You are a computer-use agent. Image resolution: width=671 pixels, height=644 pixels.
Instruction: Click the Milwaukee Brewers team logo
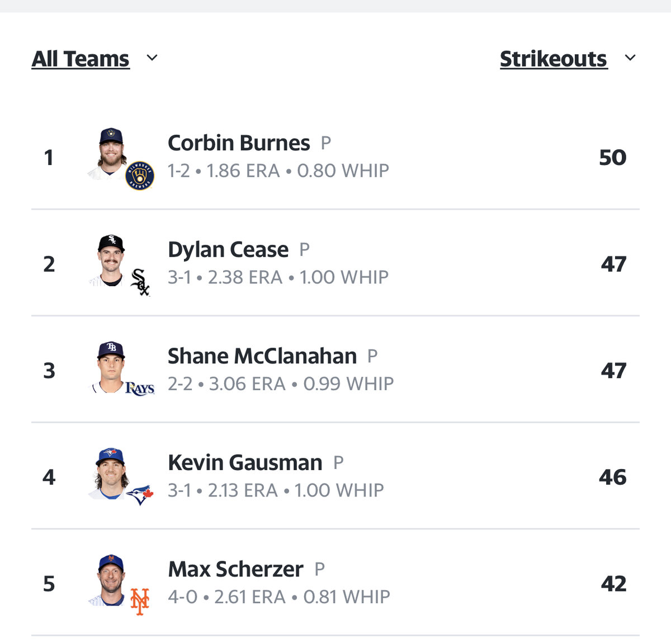pyautogui.click(x=140, y=176)
